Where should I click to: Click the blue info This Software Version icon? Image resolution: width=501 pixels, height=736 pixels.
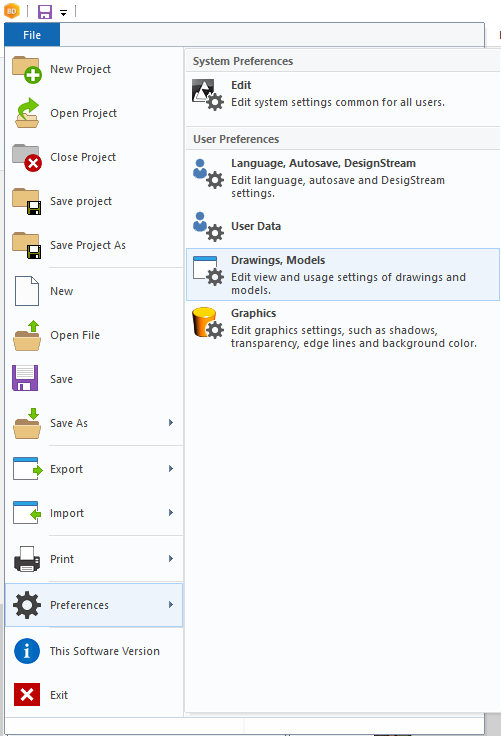pyautogui.click(x=27, y=651)
